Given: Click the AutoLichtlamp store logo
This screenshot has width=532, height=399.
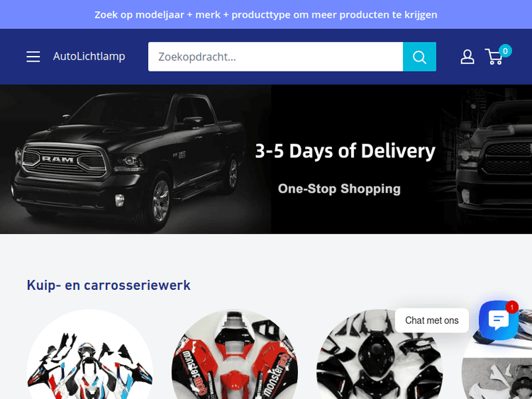Looking at the screenshot, I should (x=89, y=56).
